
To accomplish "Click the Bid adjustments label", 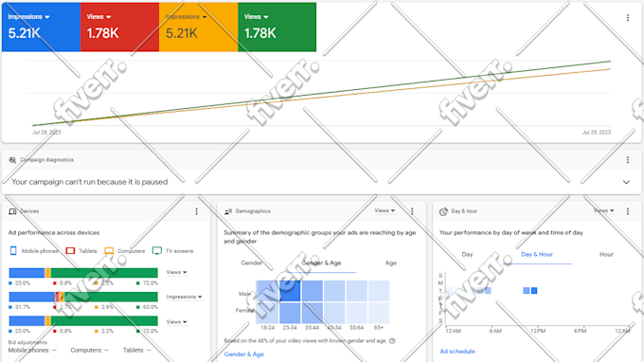I will [x=27, y=342].
